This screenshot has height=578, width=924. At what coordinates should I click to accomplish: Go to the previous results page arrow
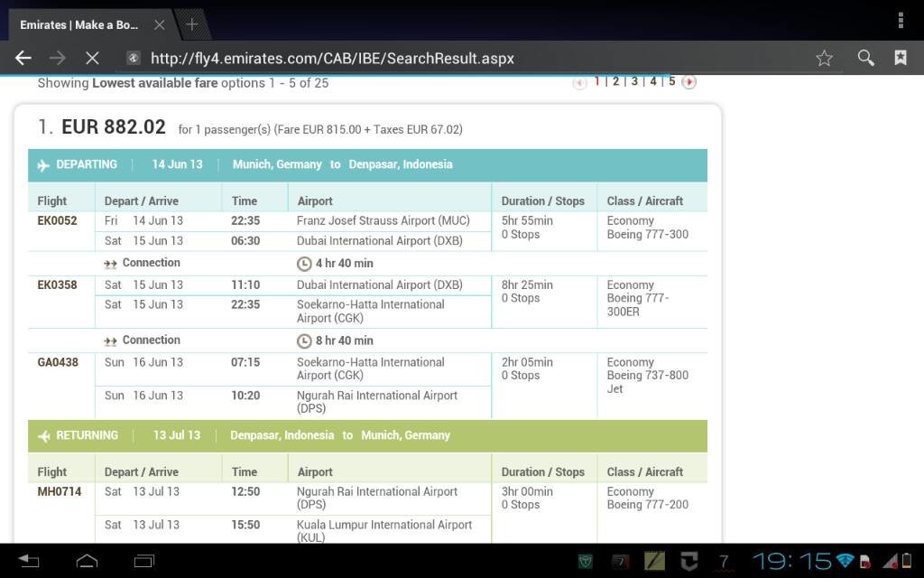point(579,82)
